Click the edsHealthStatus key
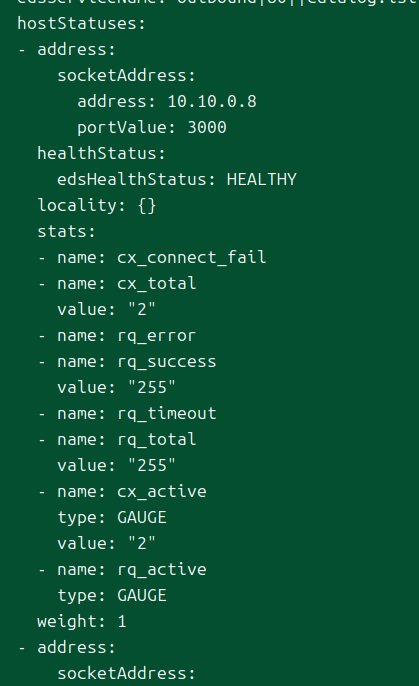The width and height of the screenshot is (419, 686). 137,179
